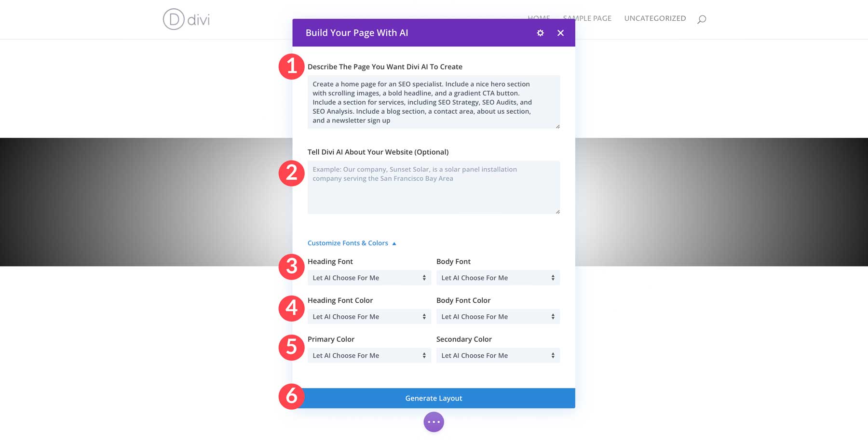Click the Heading Font dropdown stepper arrows
The image size is (868, 443).
pos(424,278)
